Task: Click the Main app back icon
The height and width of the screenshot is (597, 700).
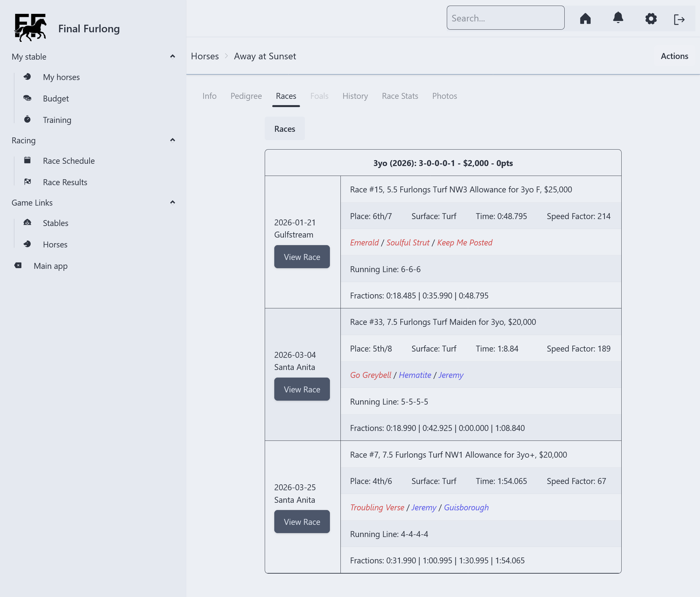Action: [x=18, y=266]
